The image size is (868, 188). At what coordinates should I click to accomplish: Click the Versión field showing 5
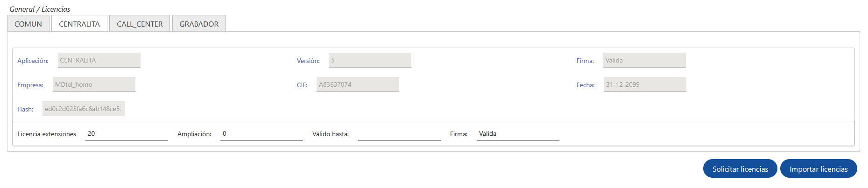pyautogui.click(x=369, y=60)
